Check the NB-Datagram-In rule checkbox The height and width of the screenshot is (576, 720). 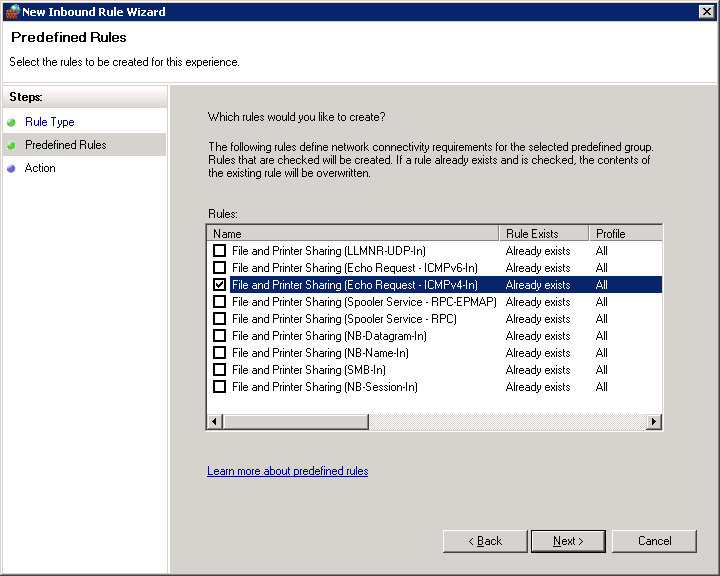219,335
